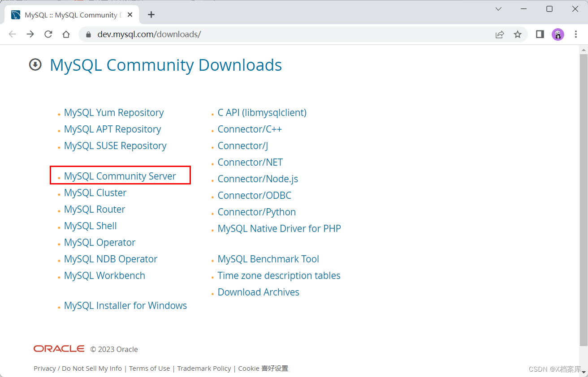This screenshot has height=377, width=588.
Task: Open the profile avatar menu
Action: [558, 34]
